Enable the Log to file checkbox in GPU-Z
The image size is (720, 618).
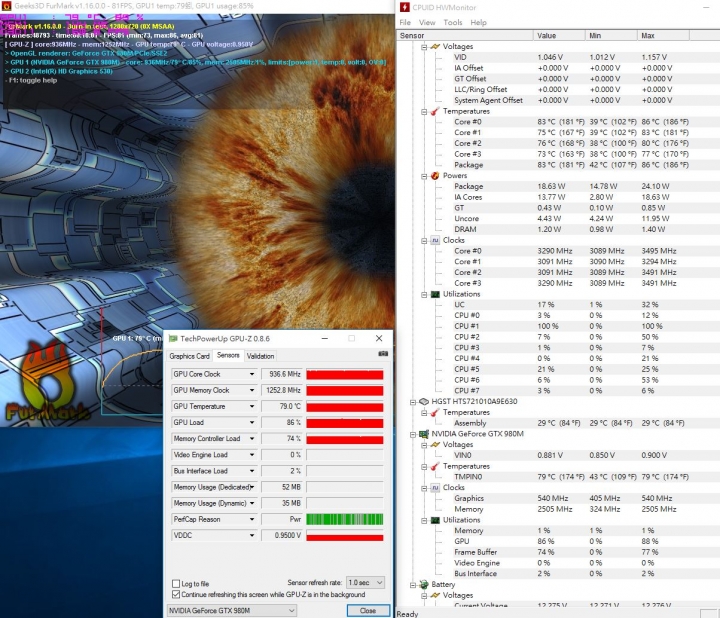tap(176, 584)
